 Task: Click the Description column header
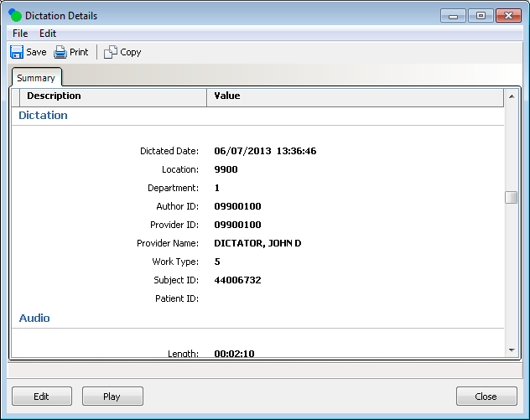pyautogui.click(x=54, y=96)
